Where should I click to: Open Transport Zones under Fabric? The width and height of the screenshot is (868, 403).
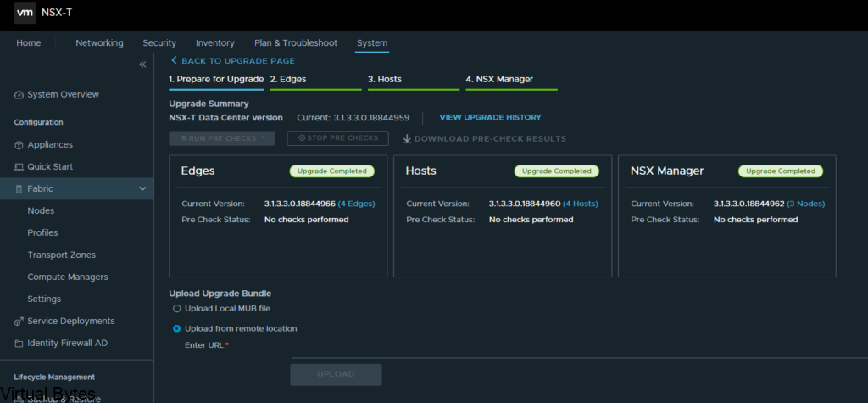[61, 255]
